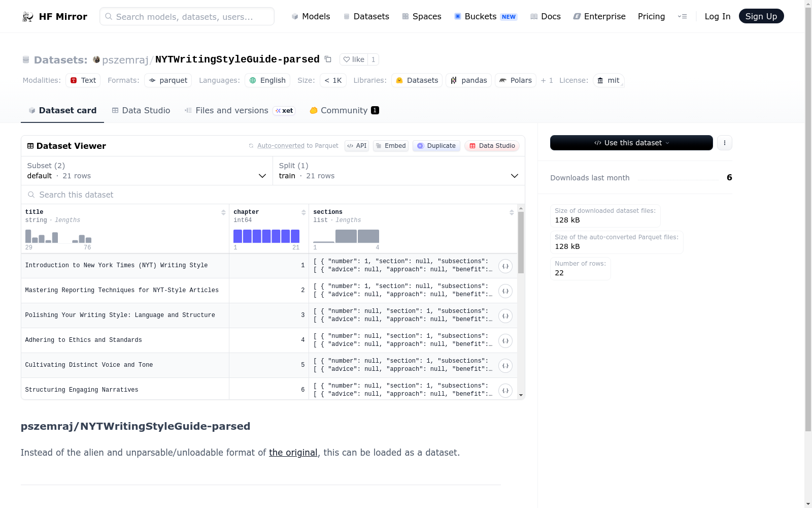Focus the Search this dataset field

point(273,195)
